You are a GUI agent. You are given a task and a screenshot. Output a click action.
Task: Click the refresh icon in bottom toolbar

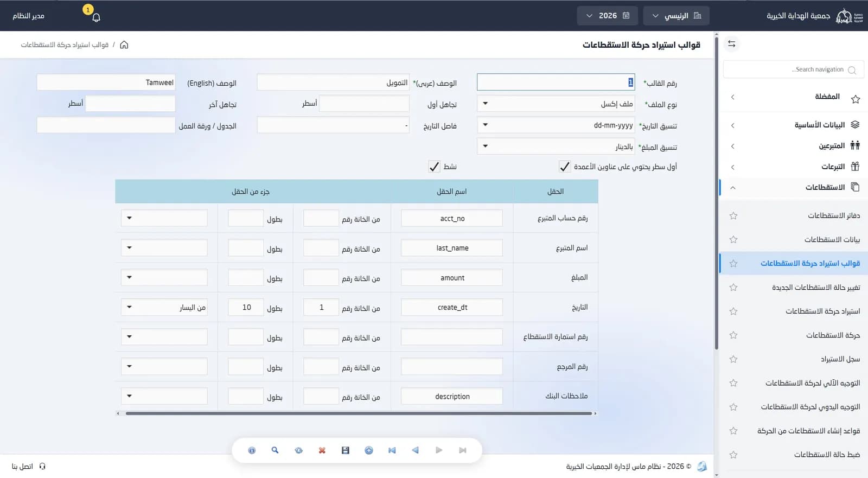coord(298,450)
